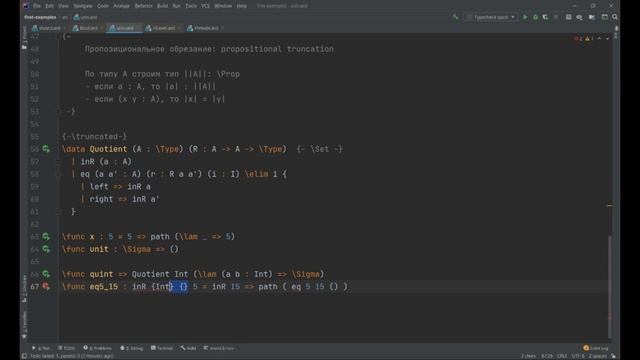Click gutter run icon on Quotient data line
The height and width of the screenshot is (360, 640).
pos(46,149)
